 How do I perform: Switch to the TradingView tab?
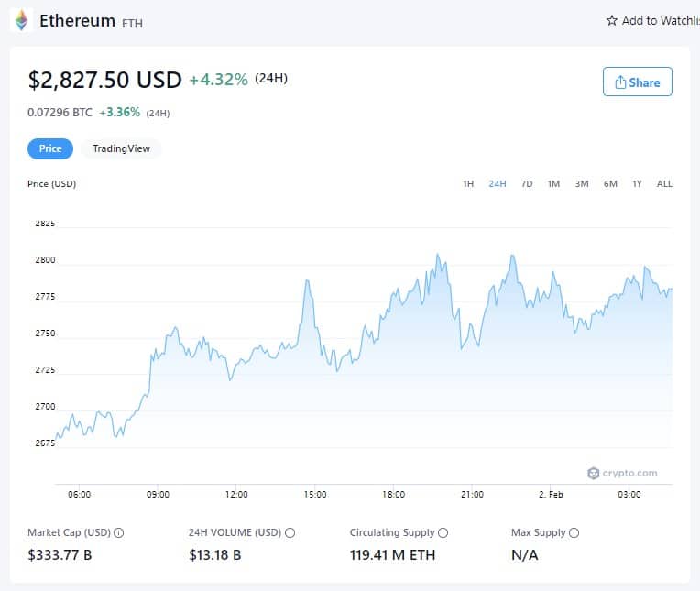tap(121, 148)
